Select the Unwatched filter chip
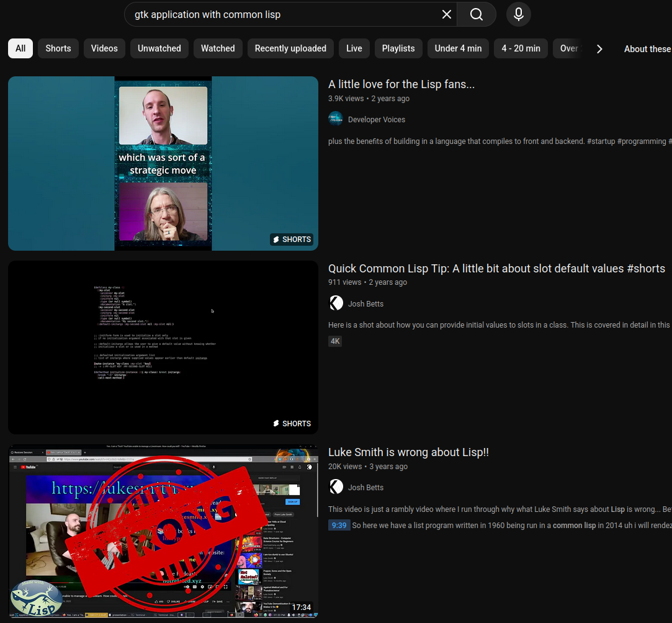This screenshot has width=672, height=623. (x=159, y=48)
